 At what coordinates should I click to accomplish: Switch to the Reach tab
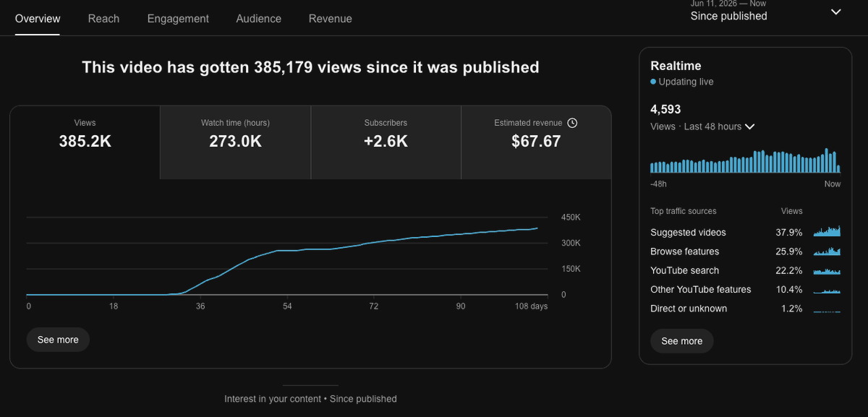click(103, 19)
